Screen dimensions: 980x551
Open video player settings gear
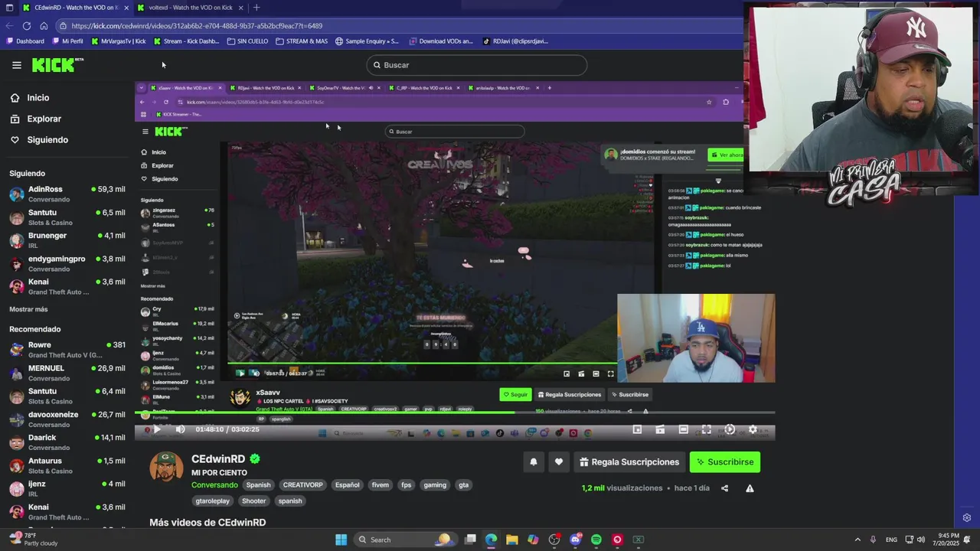753,429
